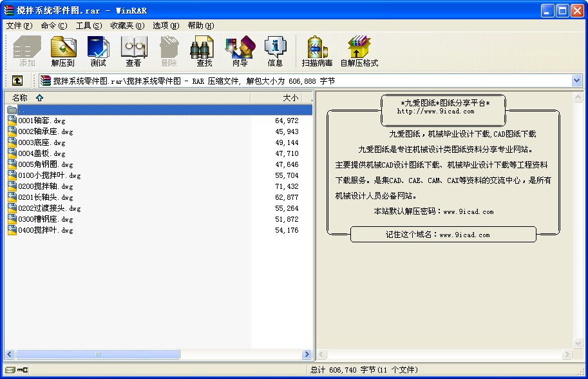
Task: Click the Virus Scan (扫描病毒) icon
Action: 317,52
